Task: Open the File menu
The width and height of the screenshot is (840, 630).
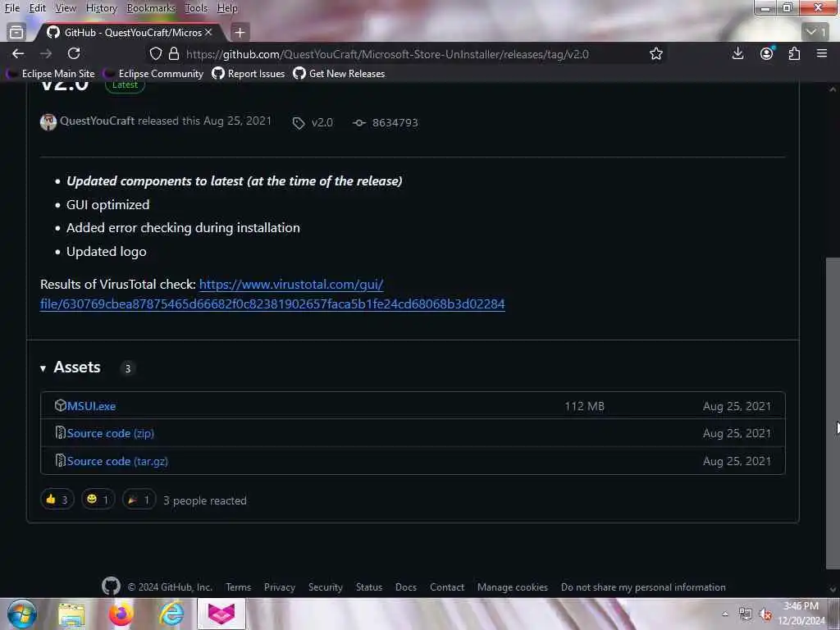Action: point(11,8)
